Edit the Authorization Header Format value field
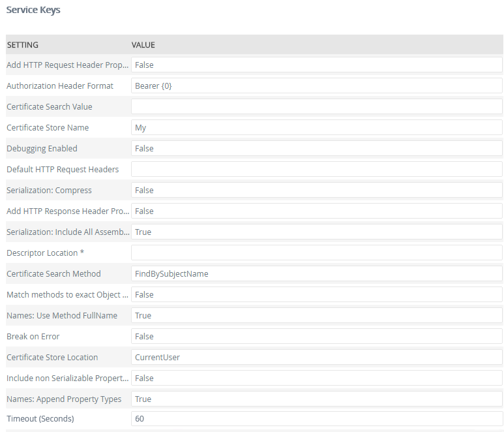504x432 pixels. pyautogui.click(x=317, y=86)
